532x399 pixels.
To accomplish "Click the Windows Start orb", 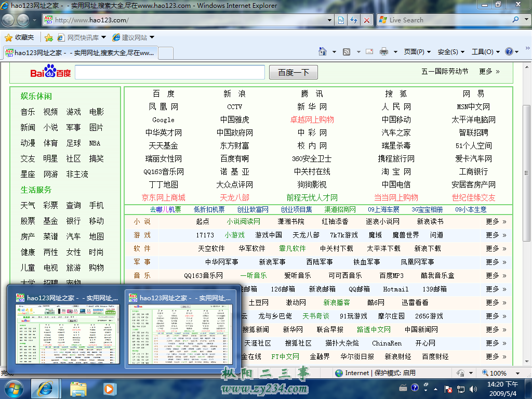I will click(x=14, y=389).
